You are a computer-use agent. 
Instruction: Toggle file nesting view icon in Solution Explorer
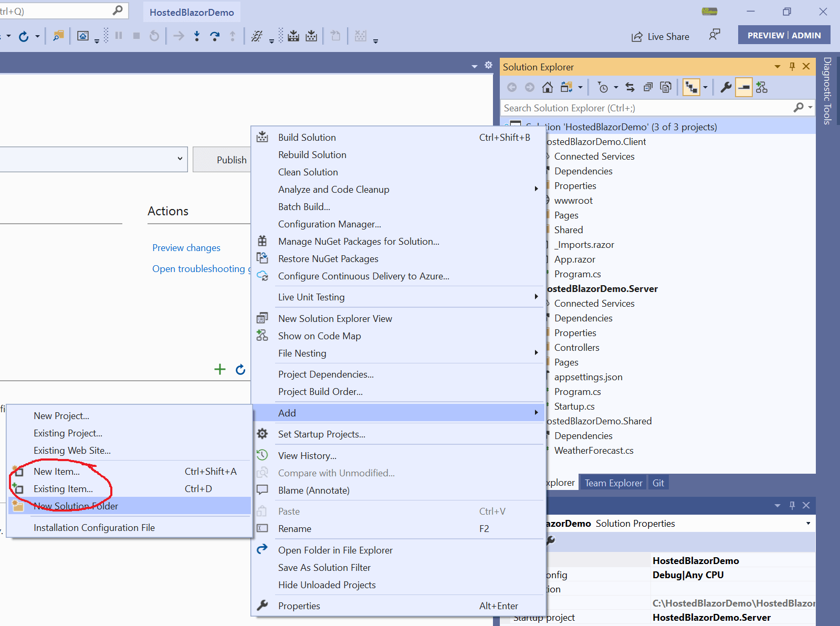(691, 87)
